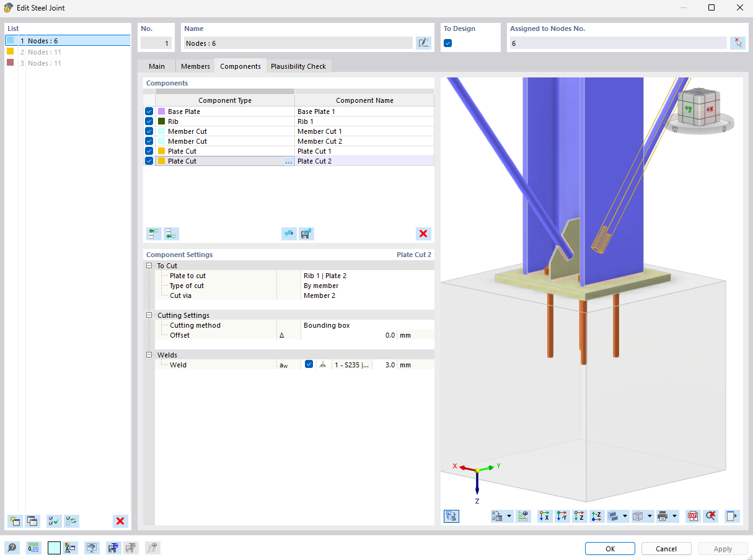Click the monitor surface display icon

coord(92,548)
